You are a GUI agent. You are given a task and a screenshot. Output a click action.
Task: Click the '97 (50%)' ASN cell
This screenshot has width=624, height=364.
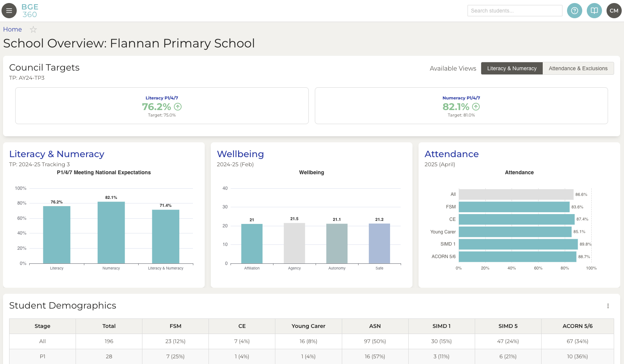[375, 341]
